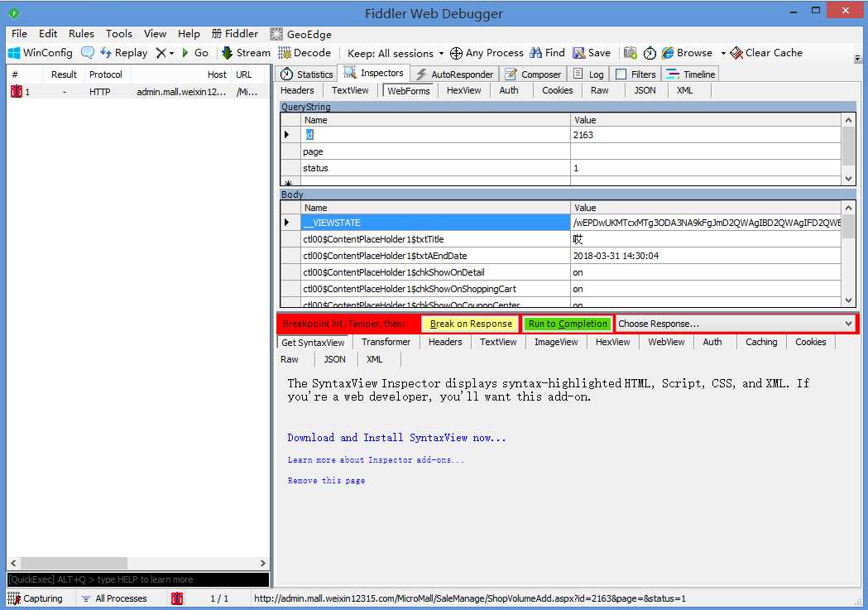
Task: Open Choose Response dropdown
Action: tap(735, 324)
